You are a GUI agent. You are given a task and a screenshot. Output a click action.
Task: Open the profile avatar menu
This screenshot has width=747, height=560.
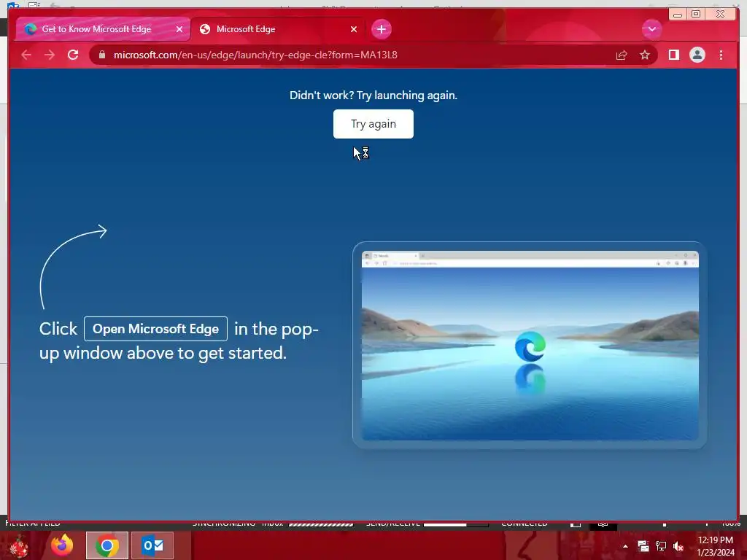pos(697,55)
